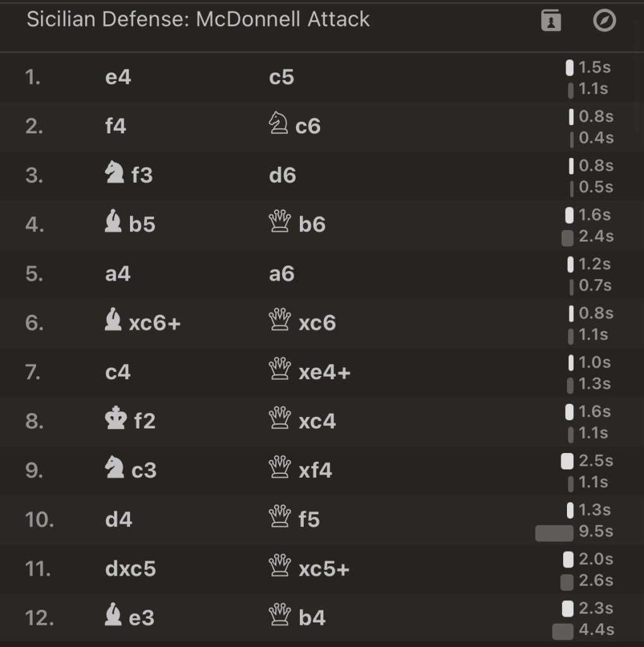Select White's first move e4
Image resolution: width=644 pixels, height=647 pixels.
[118, 78]
